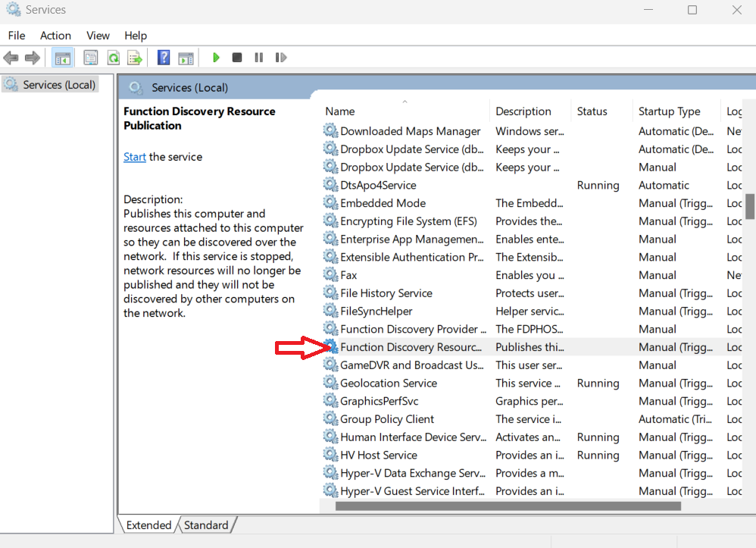Image resolution: width=756 pixels, height=548 pixels.
Task: Select Services (Local) in the console tree
Action: 58,85
